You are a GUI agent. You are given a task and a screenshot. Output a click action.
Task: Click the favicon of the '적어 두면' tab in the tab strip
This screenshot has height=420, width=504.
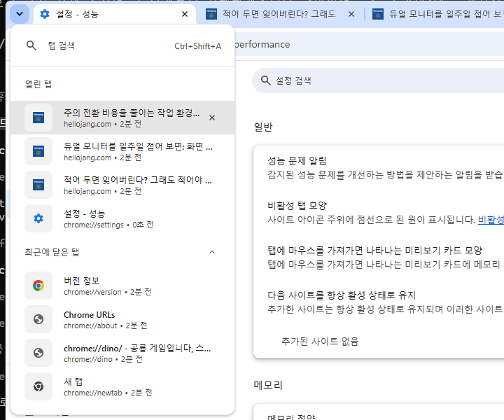pos(211,14)
